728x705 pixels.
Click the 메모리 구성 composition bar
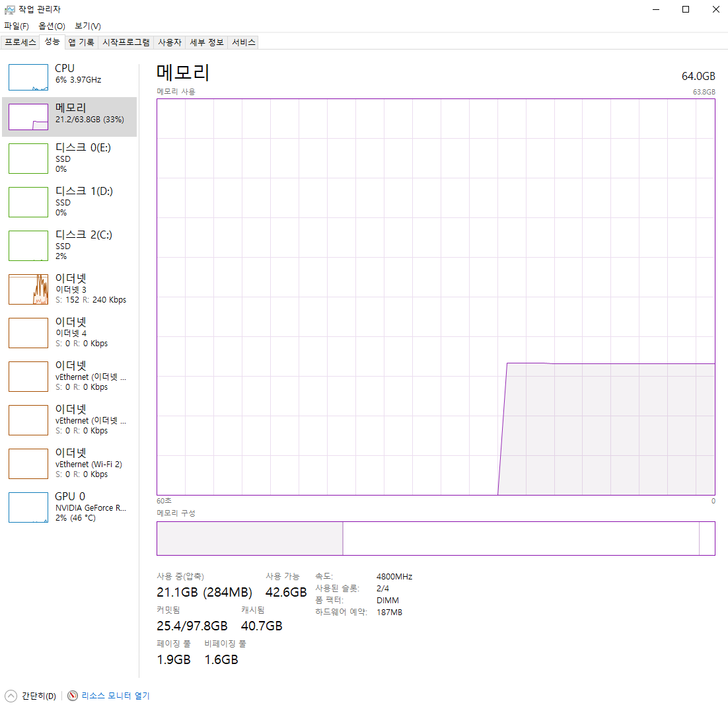(x=435, y=538)
